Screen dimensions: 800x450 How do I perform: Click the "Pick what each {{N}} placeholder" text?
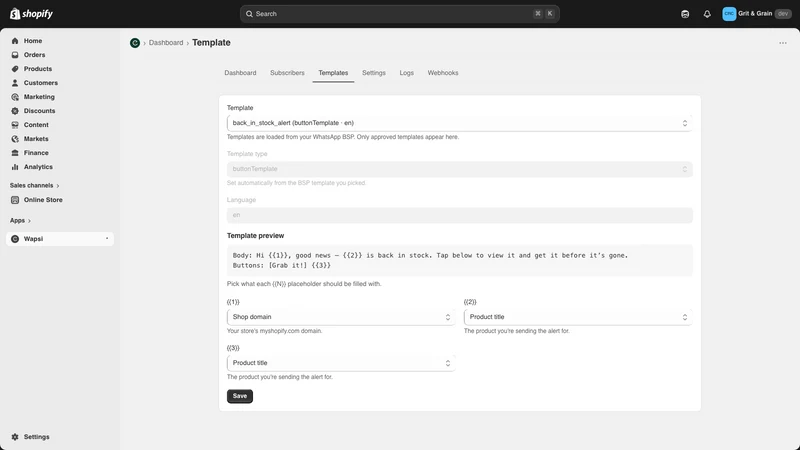304,284
